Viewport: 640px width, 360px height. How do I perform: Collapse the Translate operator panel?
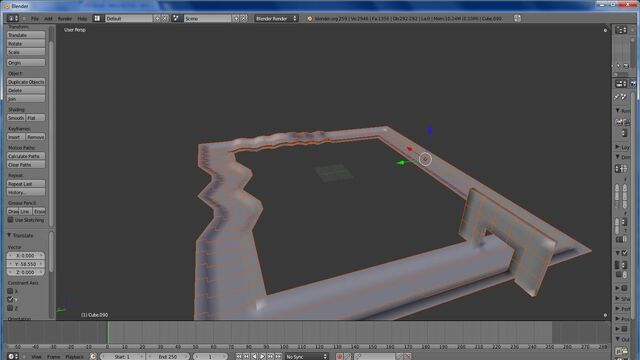[x=9, y=236]
